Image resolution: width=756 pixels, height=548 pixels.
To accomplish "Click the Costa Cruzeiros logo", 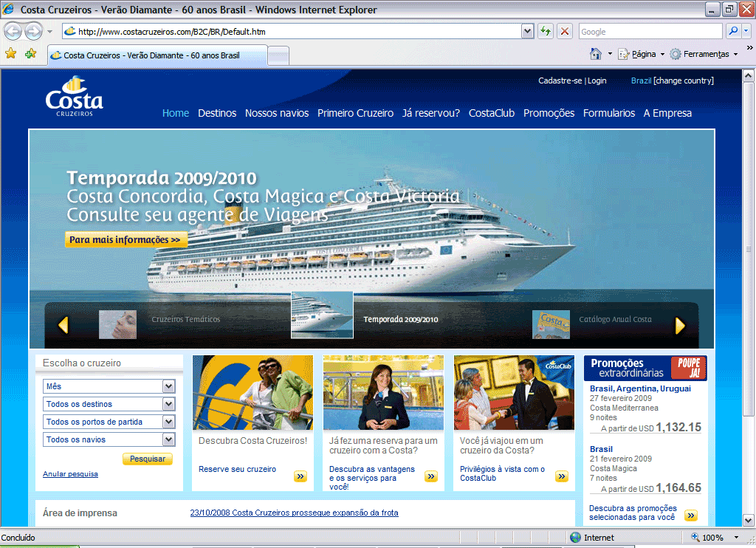I will [x=75, y=96].
